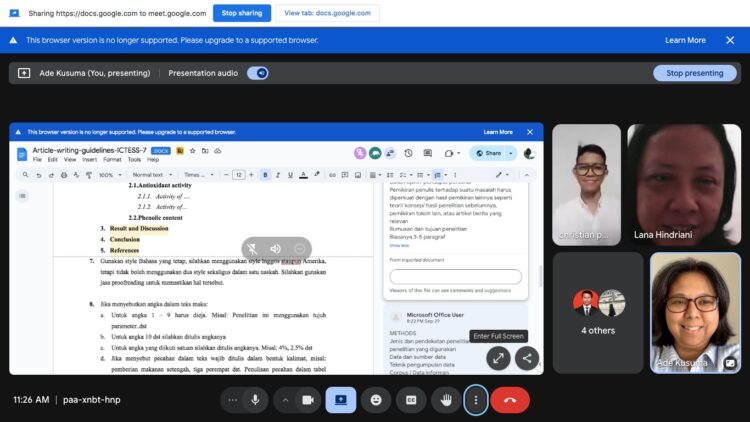Print the document from toolbar
Image resolution: width=750 pixels, height=422 pixels.
click(64, 175)
